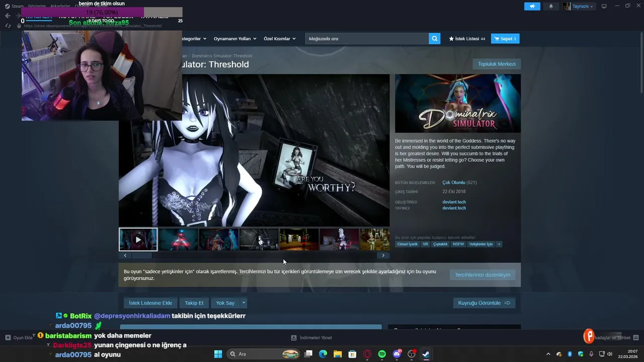
Task: Open the Steam notifications bell
Action: coord(551,6)
